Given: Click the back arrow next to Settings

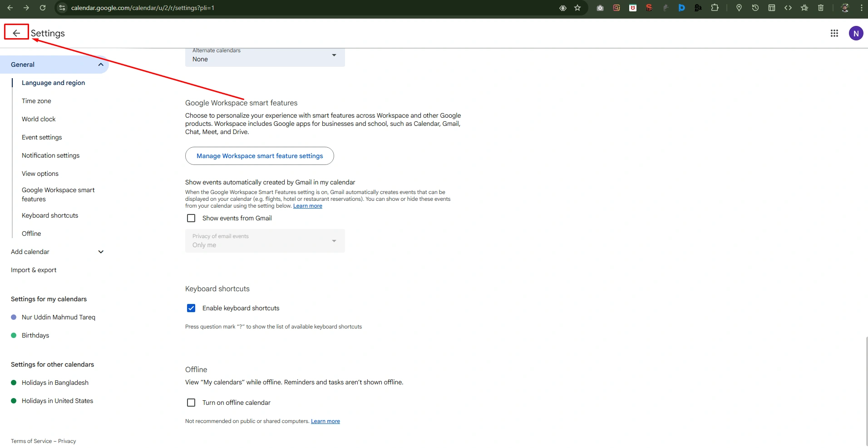Looking at the screenshot, I should 16,33.
